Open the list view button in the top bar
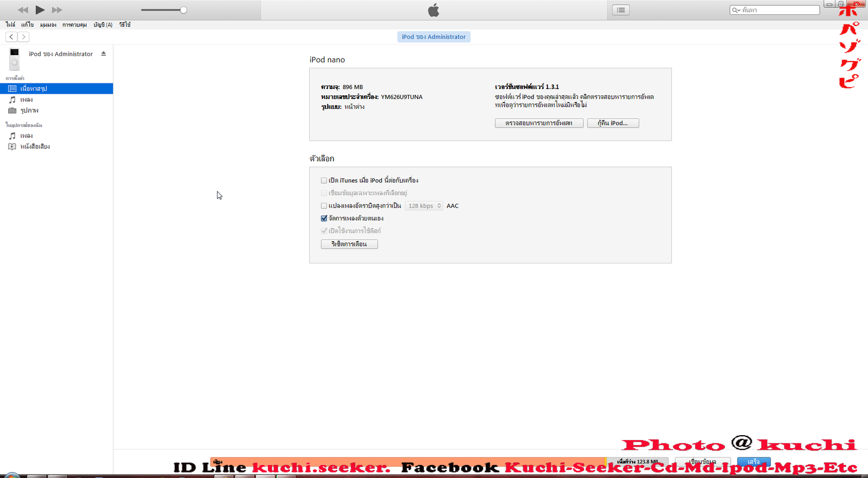This screenshot has height=478, width=868. (621, 10)
